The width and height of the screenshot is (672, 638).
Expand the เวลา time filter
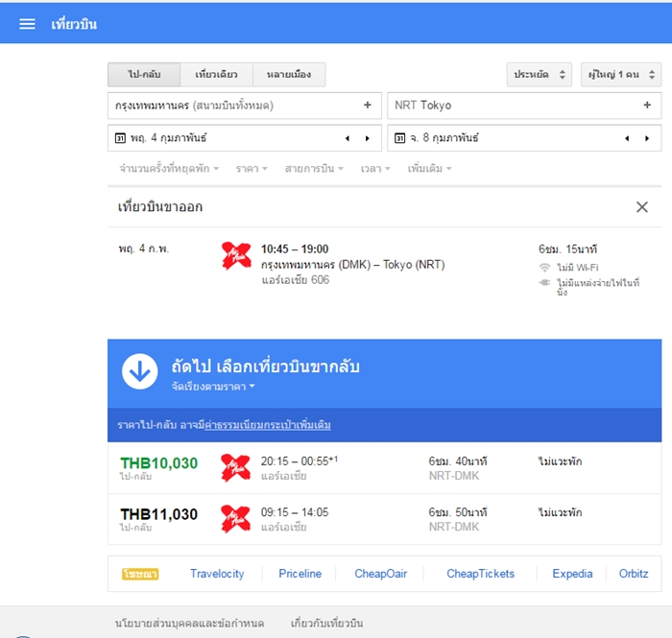click(375, 169)
